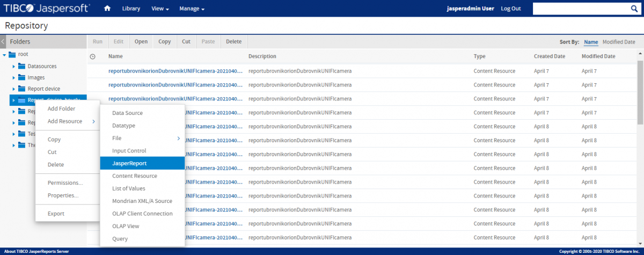The width and height of the screenshot is (644, 255).
Task: Click the root folder icon
Action: pos(12,54)
